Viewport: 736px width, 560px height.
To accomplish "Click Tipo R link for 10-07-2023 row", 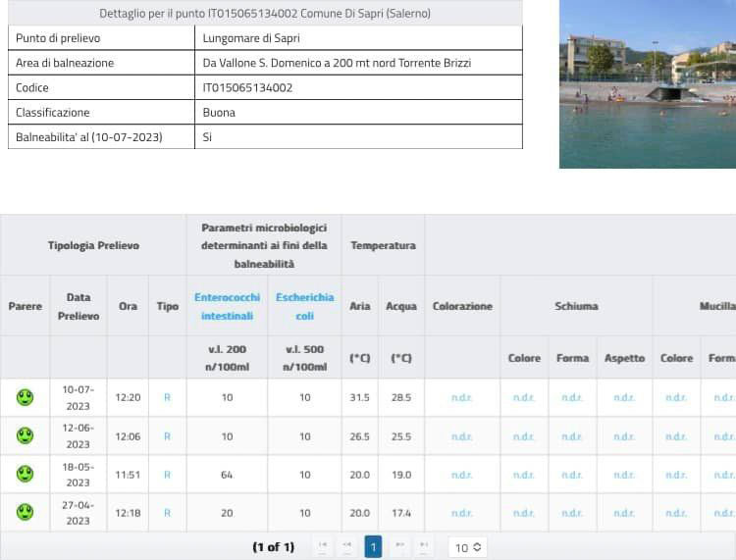I will [167, 398].
